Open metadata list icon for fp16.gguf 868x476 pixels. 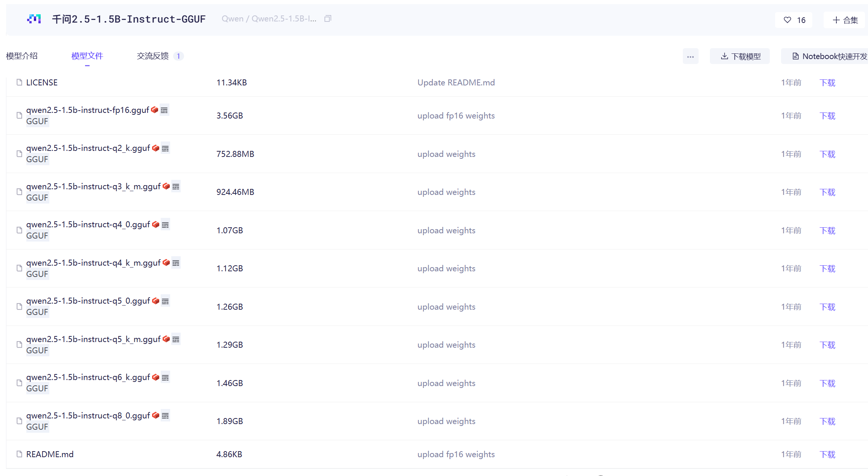click(164, 110)
